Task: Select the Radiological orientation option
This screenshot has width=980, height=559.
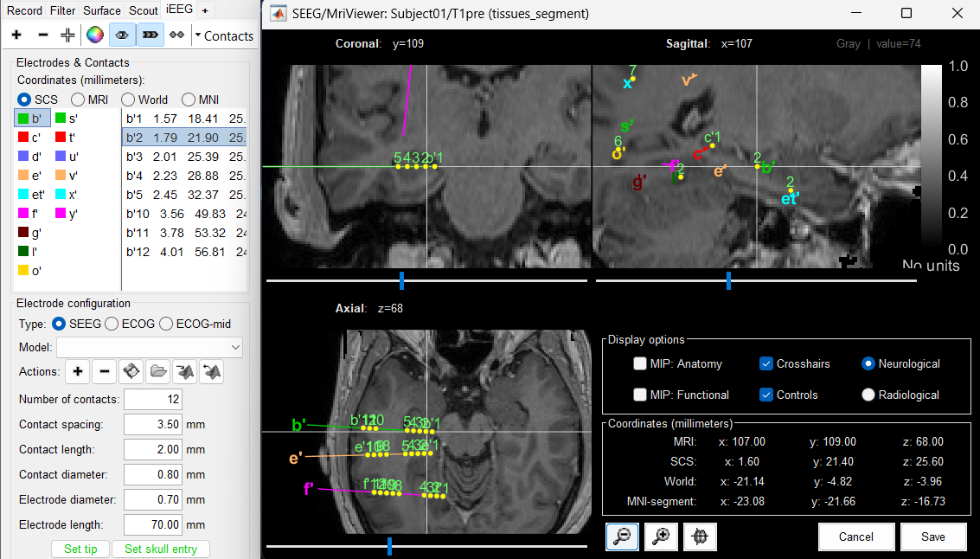Action: 869,395
